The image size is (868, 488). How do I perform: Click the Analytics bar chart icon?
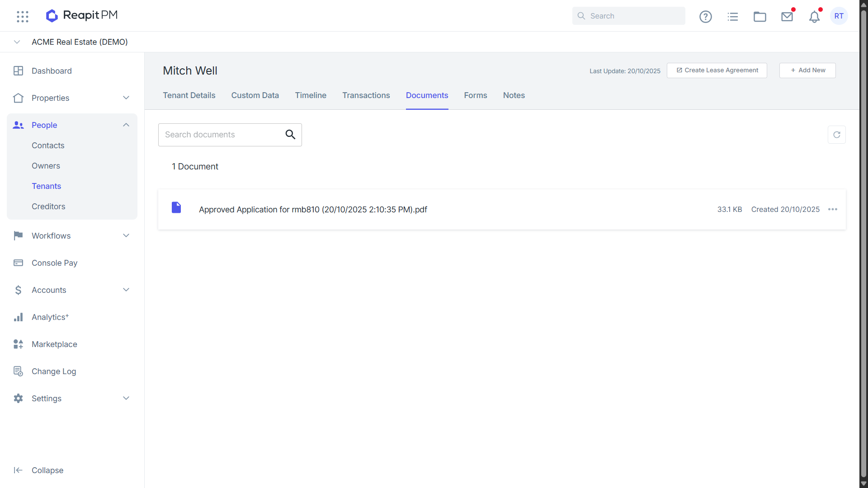tap(19, 317)
